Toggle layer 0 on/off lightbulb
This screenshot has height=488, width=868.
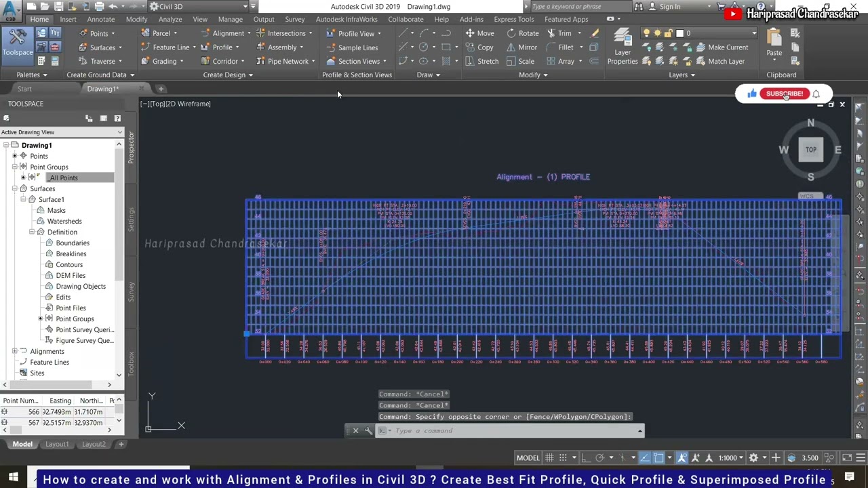tap(646, 33)
